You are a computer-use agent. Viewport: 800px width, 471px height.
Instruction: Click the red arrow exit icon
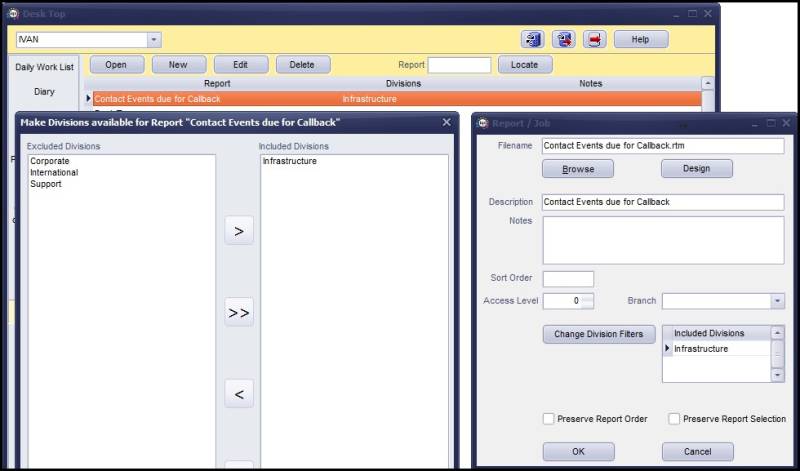point(594,39)
